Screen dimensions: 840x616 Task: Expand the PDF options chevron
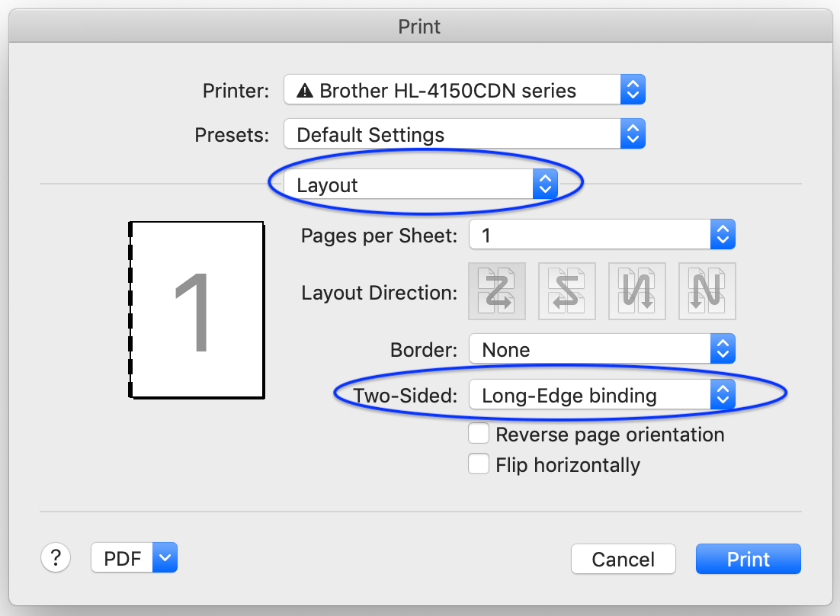pos(165,557)
